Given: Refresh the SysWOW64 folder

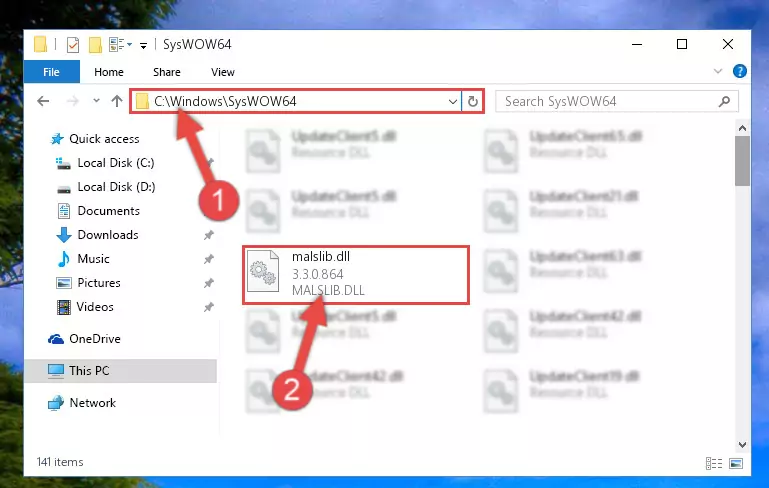Looking at the screenshot, I should click(473, 102).
